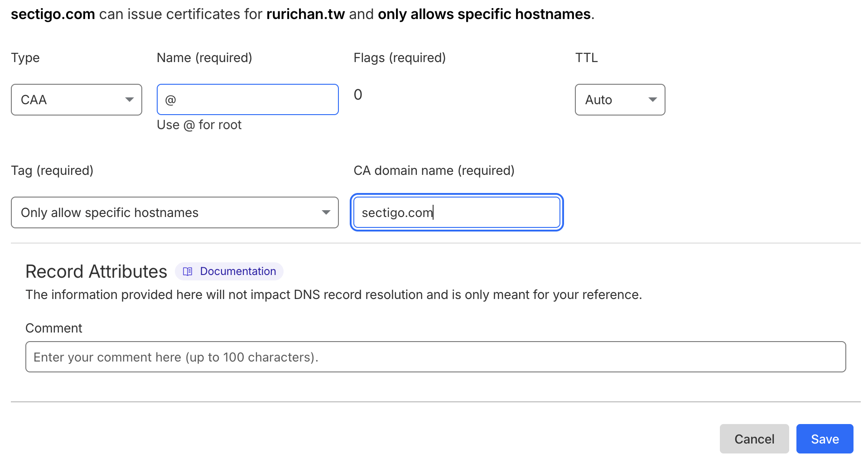
Task: Click the Comment text box
Action: [435, 357]
